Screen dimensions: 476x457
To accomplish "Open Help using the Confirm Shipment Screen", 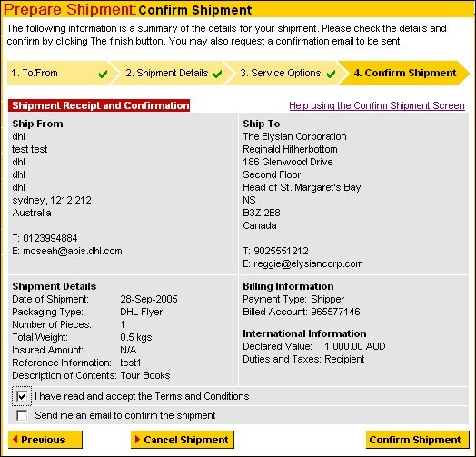I will (377, 105).
